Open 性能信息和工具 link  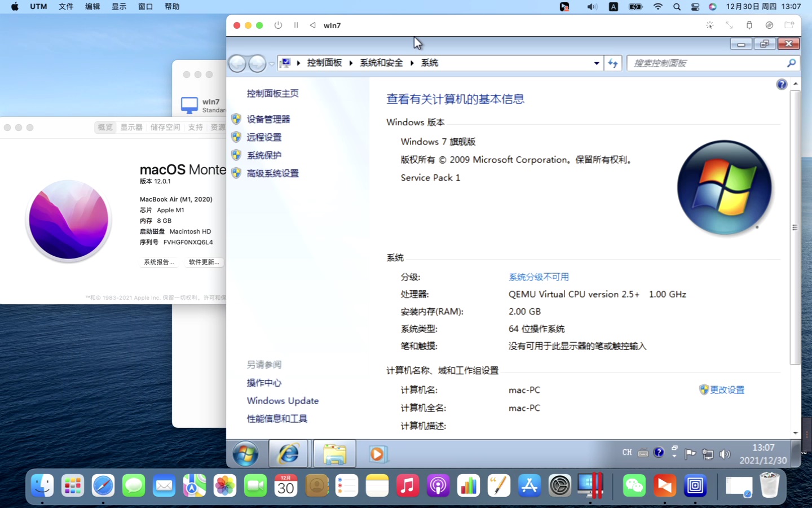(x=277, y=419)
